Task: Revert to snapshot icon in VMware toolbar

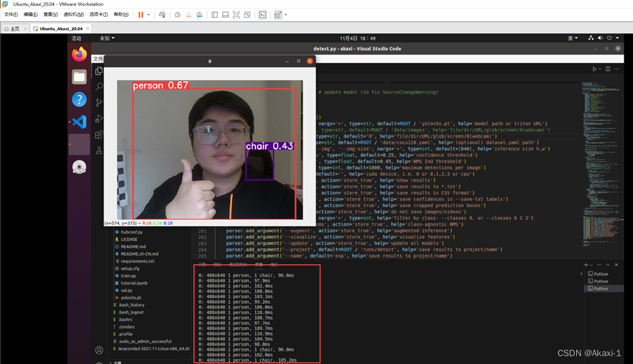Action: tap(188, 15)
